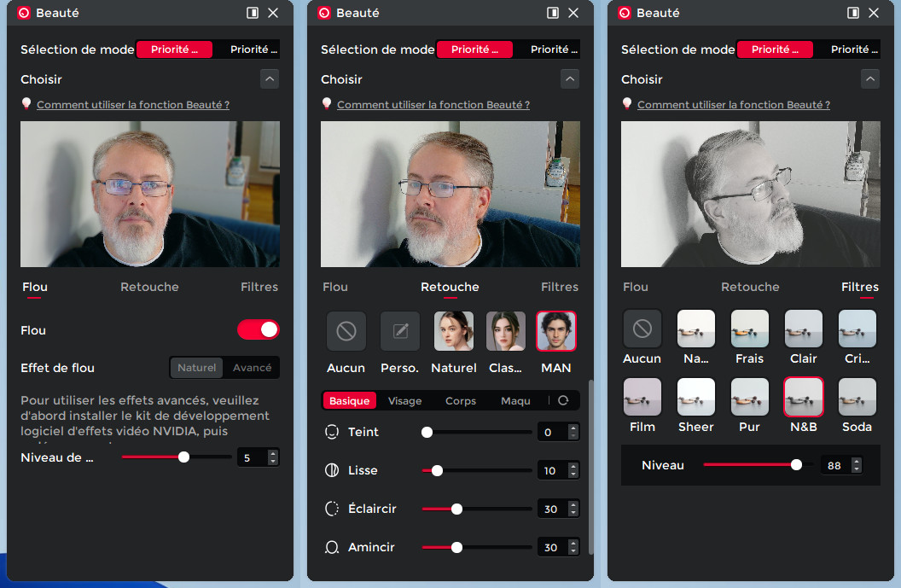Collapse Choisir section in the black-and-white preview panel
Screen dimensions: 901x588
869,79
